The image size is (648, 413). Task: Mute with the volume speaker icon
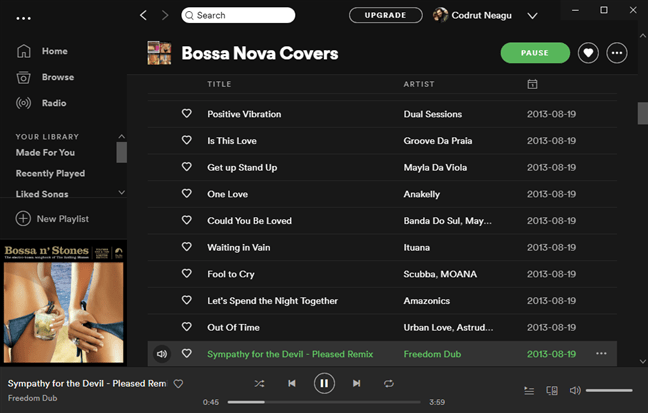tap(575, 390)
